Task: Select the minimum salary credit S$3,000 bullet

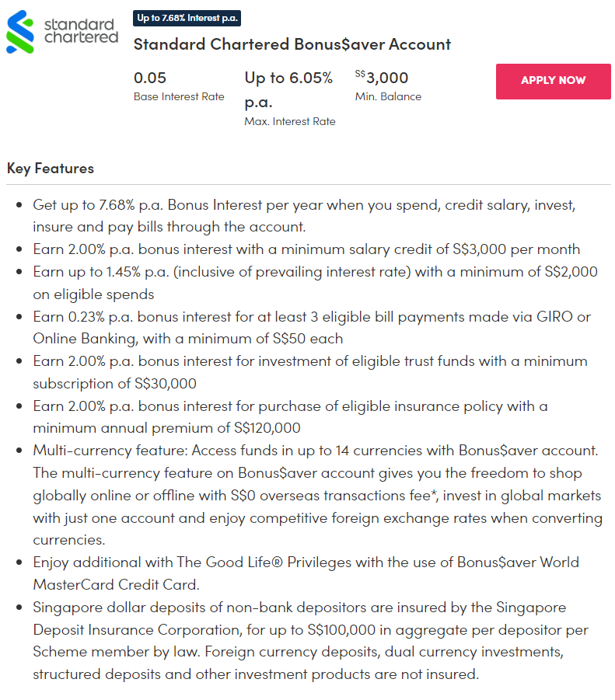Action: pyautogui.click(x=306, y=249)
